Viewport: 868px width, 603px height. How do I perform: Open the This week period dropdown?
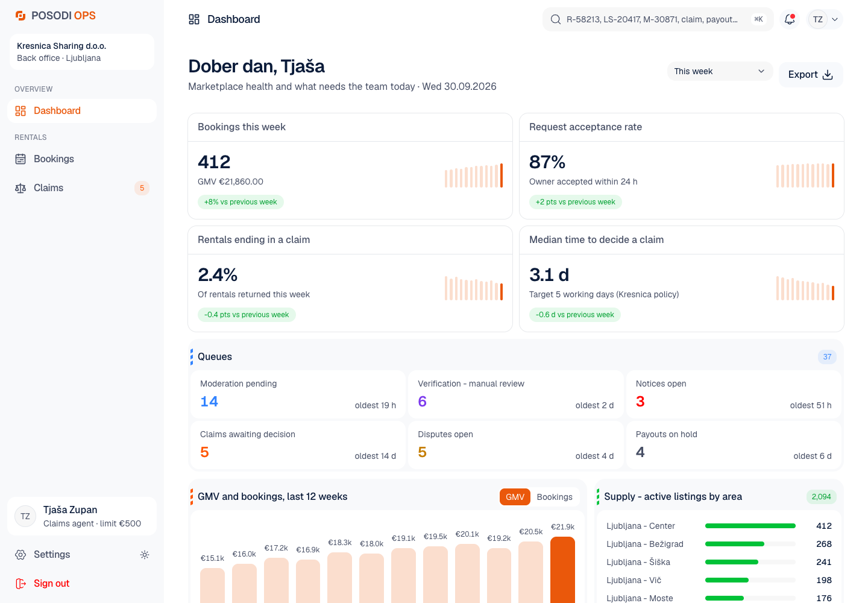coord(720,71)
